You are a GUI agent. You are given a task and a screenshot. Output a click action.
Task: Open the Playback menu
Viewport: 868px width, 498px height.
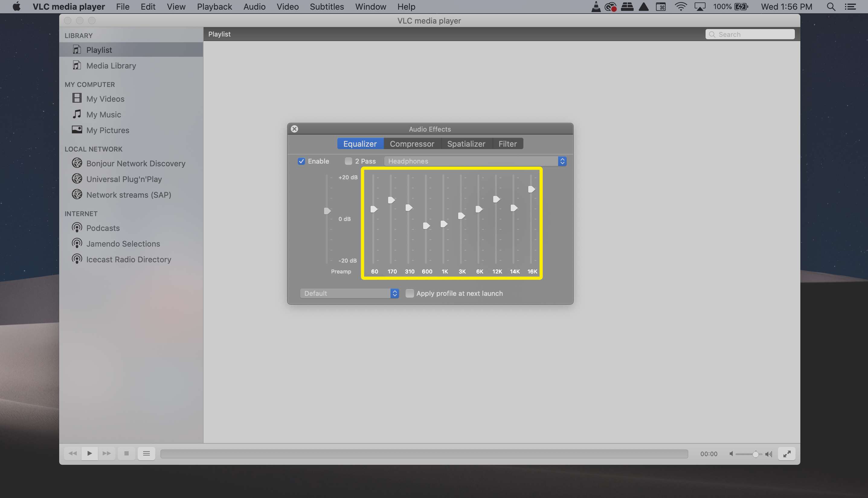point(214,7)
